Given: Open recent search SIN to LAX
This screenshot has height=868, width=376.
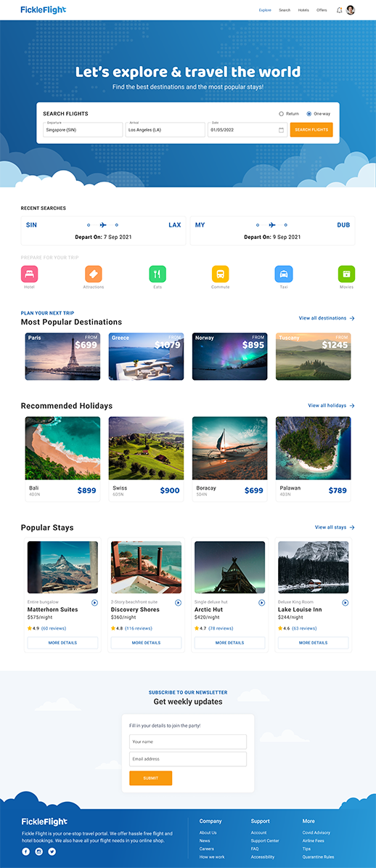Looking at the screenshot, I should tap(103, 231).
